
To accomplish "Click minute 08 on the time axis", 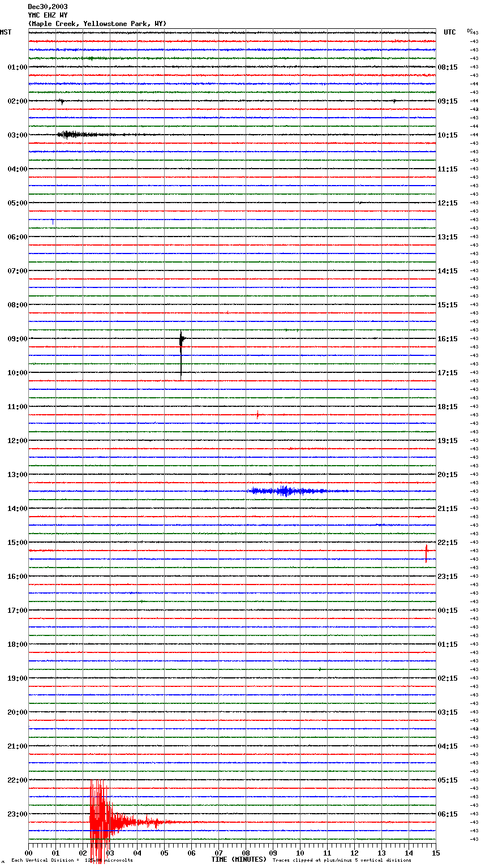I will coord(246,853).
